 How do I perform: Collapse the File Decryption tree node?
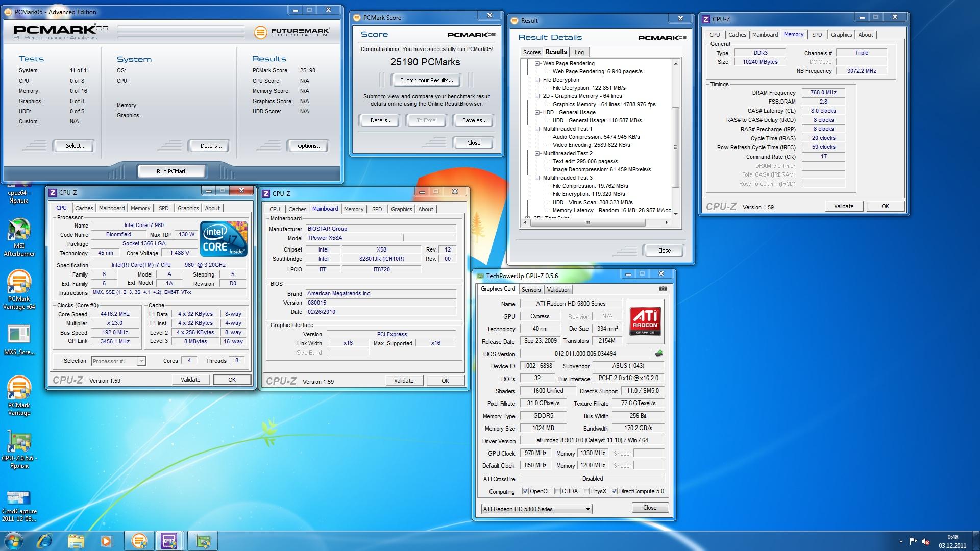pos(537,80)
